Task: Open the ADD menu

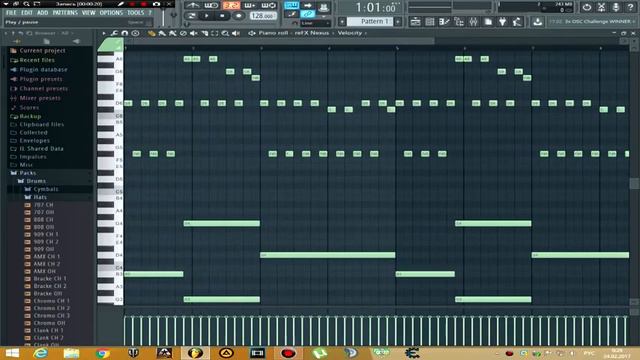Action: coord(42,13)
